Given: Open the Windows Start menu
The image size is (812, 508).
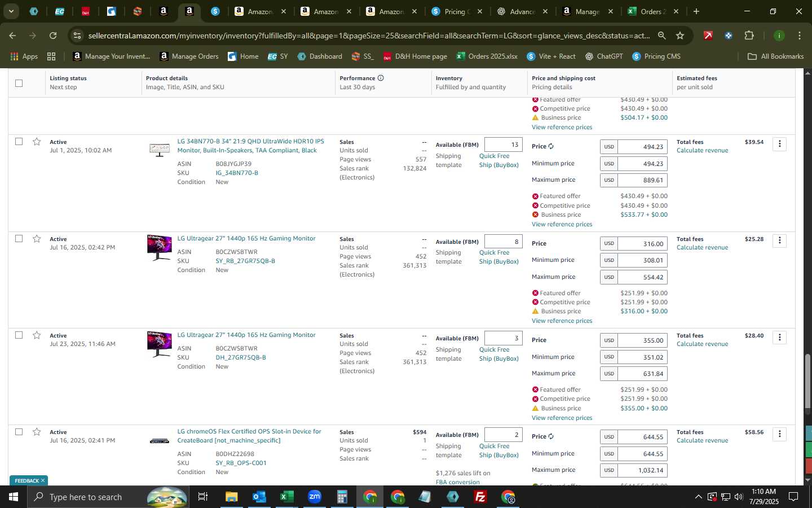Looking at the screenshot, I should 14,497.
